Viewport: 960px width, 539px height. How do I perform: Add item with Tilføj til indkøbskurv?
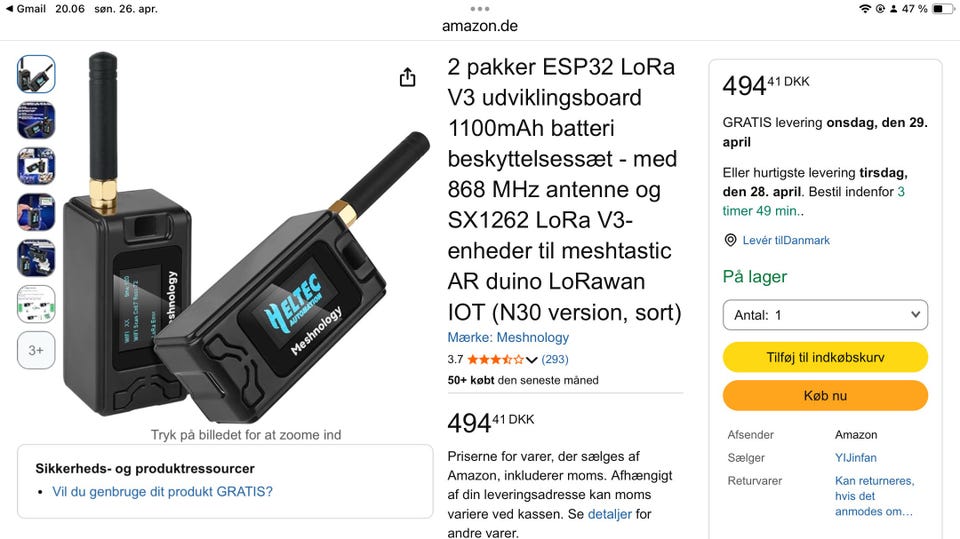pos(825,357)
